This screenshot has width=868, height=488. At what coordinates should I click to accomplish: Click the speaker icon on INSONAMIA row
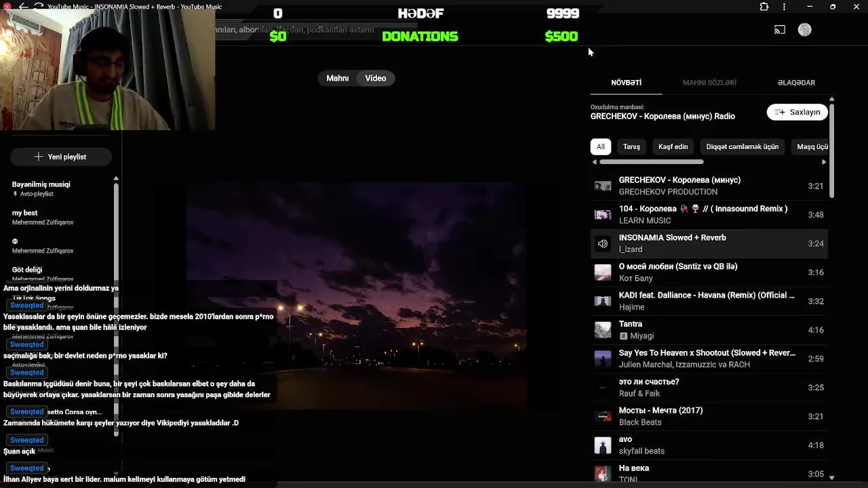[603, 244]
